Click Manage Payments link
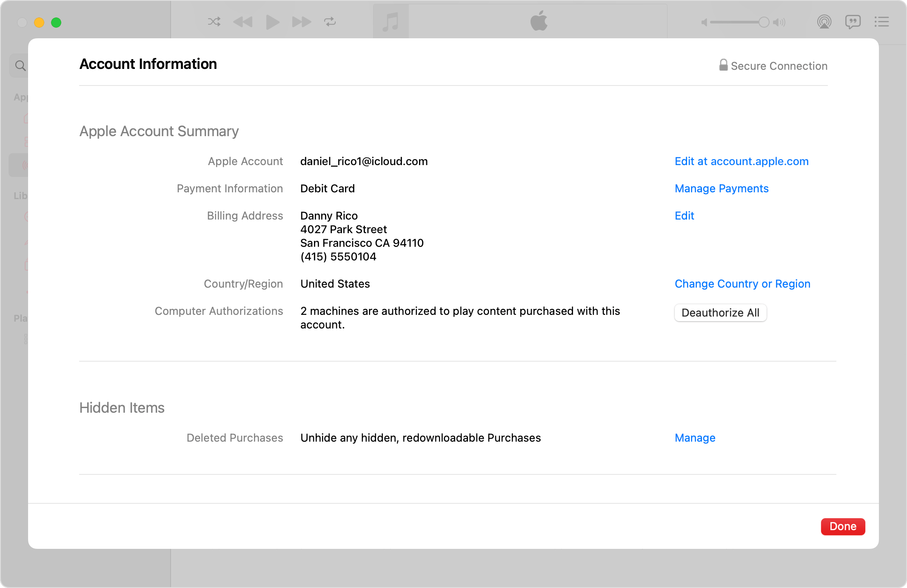Image resolution: width=907 pixels, height=588 pixels. [x=721, y=188]
